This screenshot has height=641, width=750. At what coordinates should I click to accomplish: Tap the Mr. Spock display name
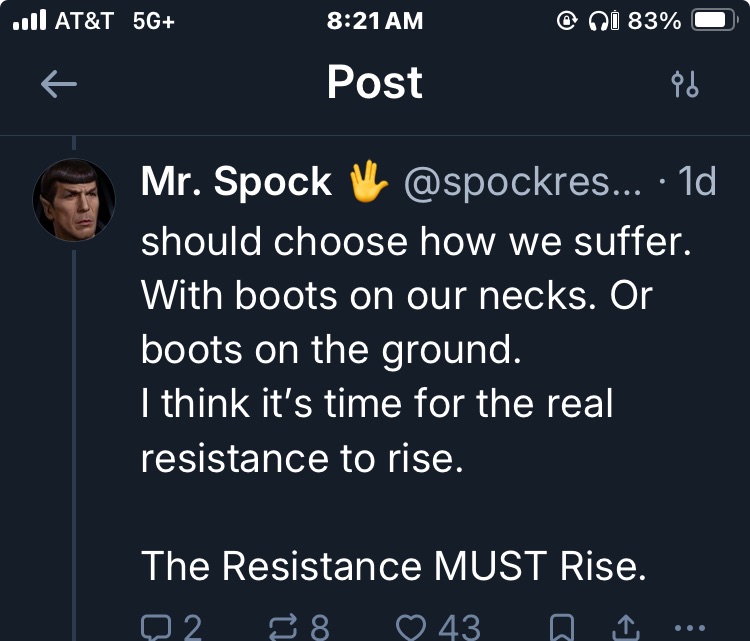tap(236, 182)
